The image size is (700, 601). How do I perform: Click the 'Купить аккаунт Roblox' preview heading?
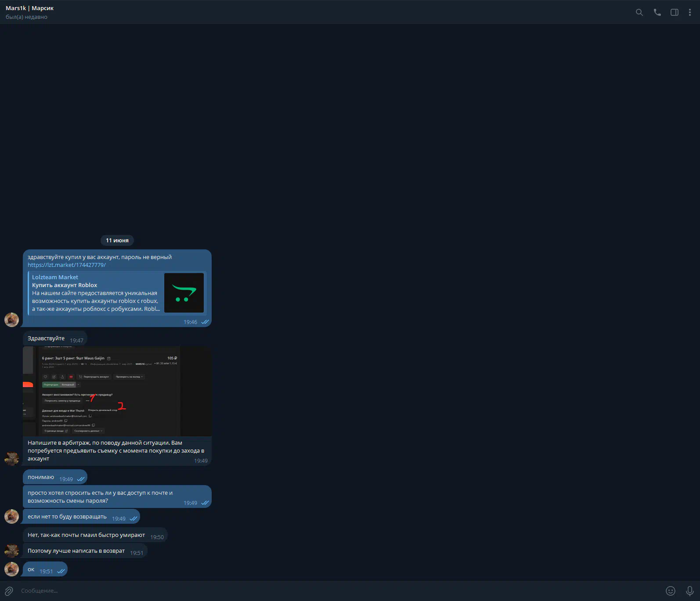coord(65,285)
